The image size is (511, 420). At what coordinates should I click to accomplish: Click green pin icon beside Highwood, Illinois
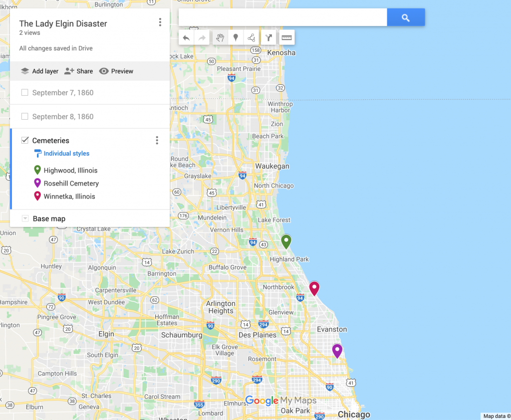pos(37,170)
